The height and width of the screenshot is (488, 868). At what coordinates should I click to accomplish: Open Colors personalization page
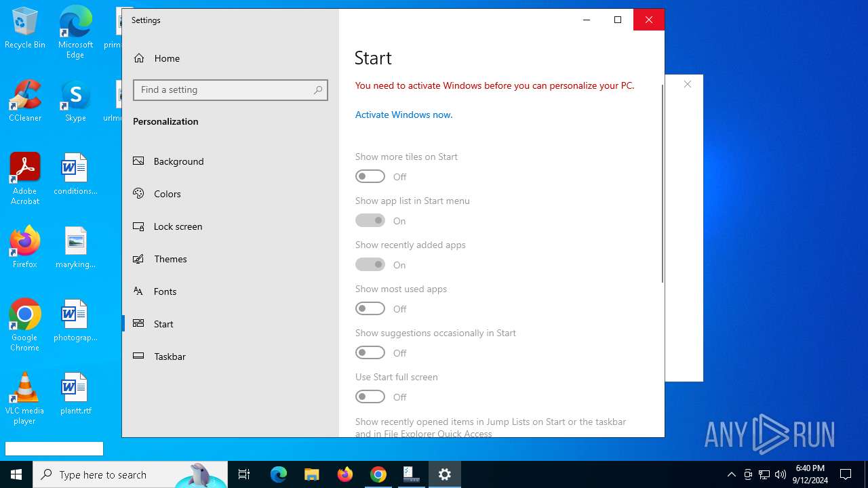point(231,194)
